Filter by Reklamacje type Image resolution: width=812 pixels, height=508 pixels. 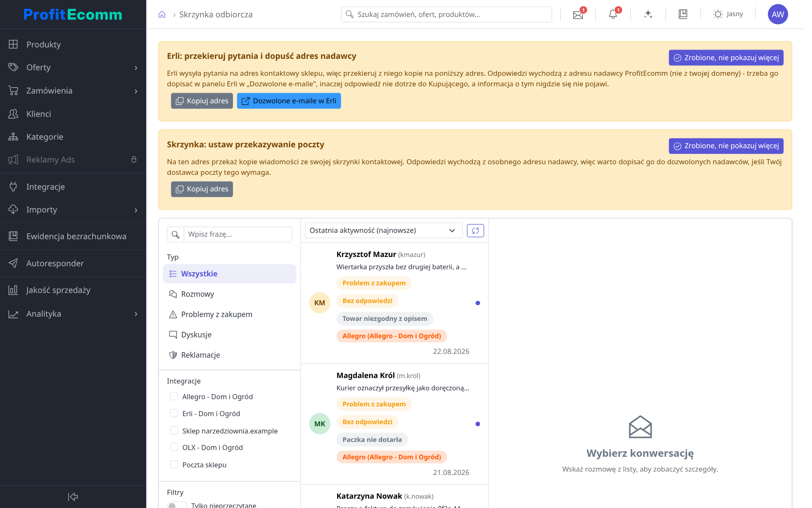[229, 355]
